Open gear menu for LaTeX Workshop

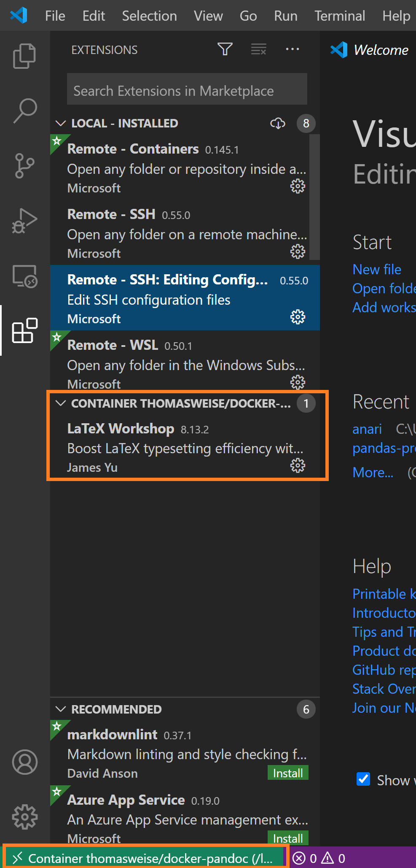point(298,465)
